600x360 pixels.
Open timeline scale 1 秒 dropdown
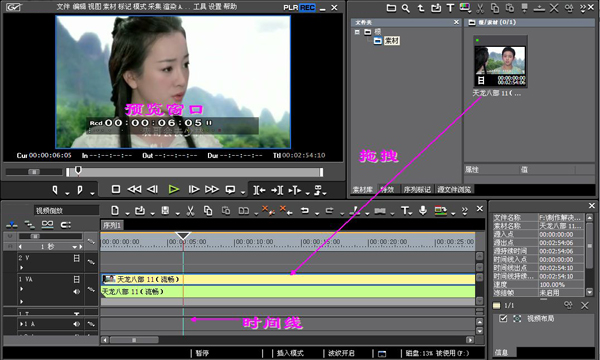click(x=75, y=247)
